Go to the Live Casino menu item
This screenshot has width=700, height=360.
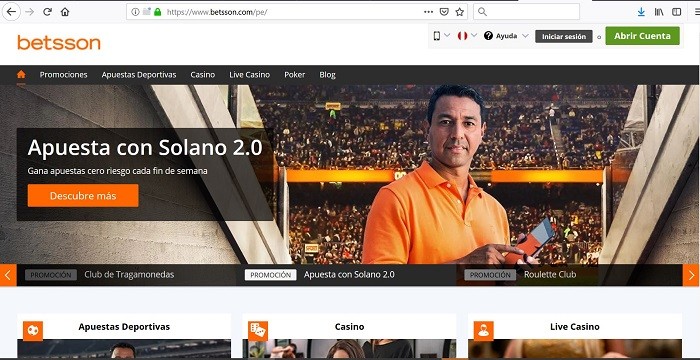[x=250, y=75]
